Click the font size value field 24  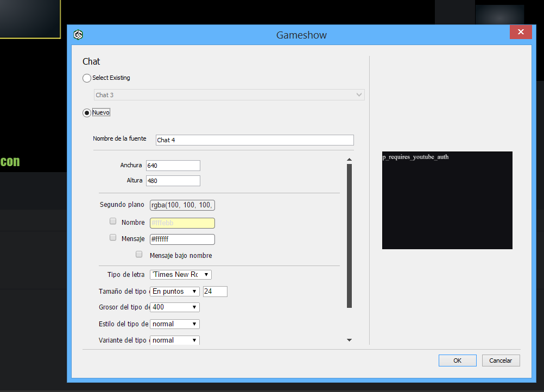[215, 292]
